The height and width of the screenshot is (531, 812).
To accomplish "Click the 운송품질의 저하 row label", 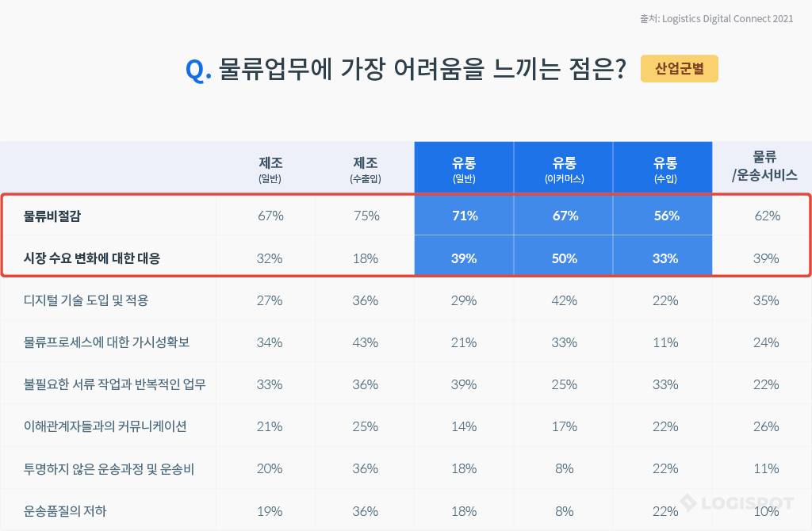I will click(x=65, y=511).
